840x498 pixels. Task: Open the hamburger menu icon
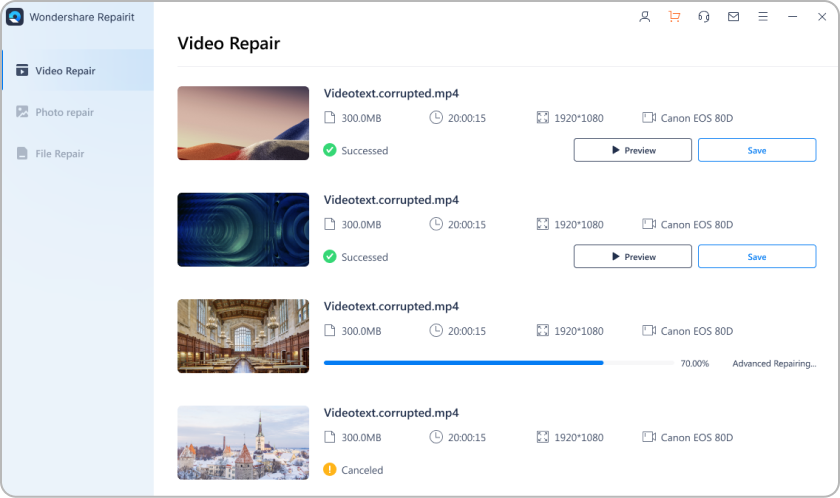tap(763, 17)
